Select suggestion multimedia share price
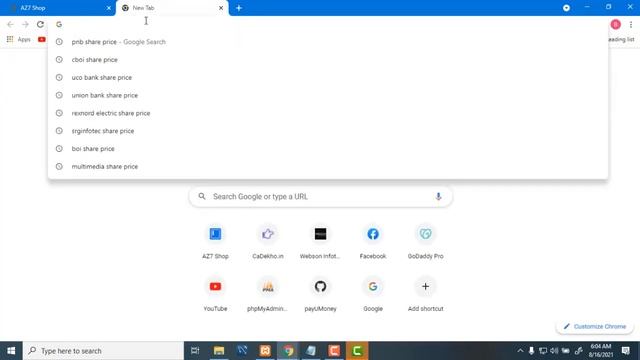 coord(328,167)
